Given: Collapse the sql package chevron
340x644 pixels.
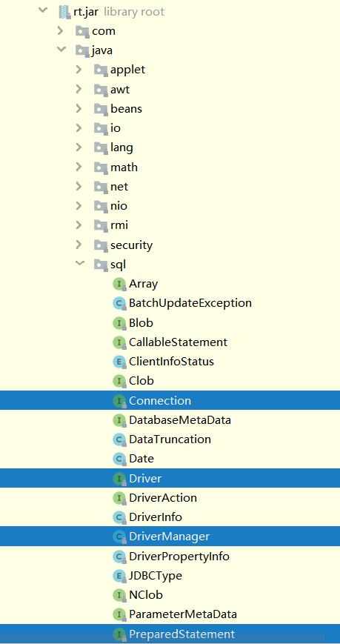Looking at the screenshot, I should 79,264.
